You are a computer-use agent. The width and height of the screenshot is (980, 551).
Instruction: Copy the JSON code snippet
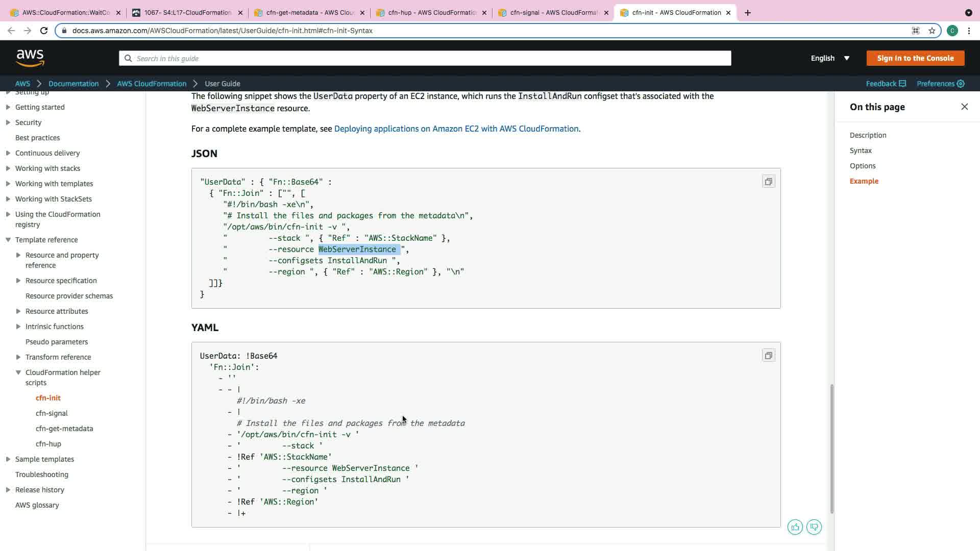click(x=768, y=182)
